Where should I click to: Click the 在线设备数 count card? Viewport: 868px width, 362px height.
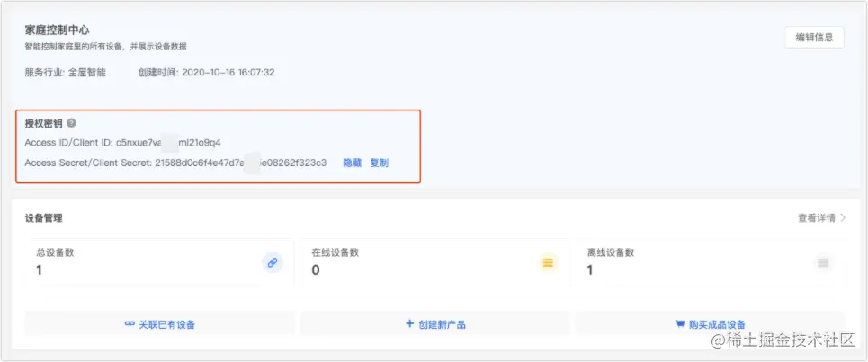pyautogui.click(x=435, y=262)
